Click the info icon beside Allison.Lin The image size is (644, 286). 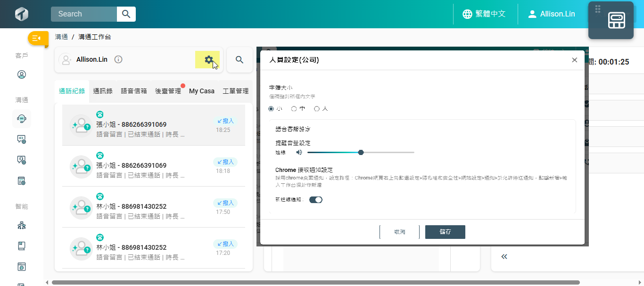118,59
